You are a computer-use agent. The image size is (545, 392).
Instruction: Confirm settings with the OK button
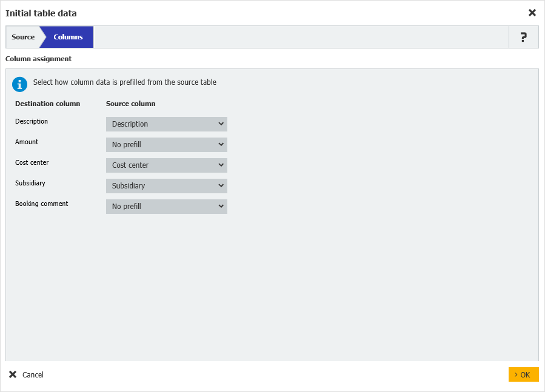(523, 374)
